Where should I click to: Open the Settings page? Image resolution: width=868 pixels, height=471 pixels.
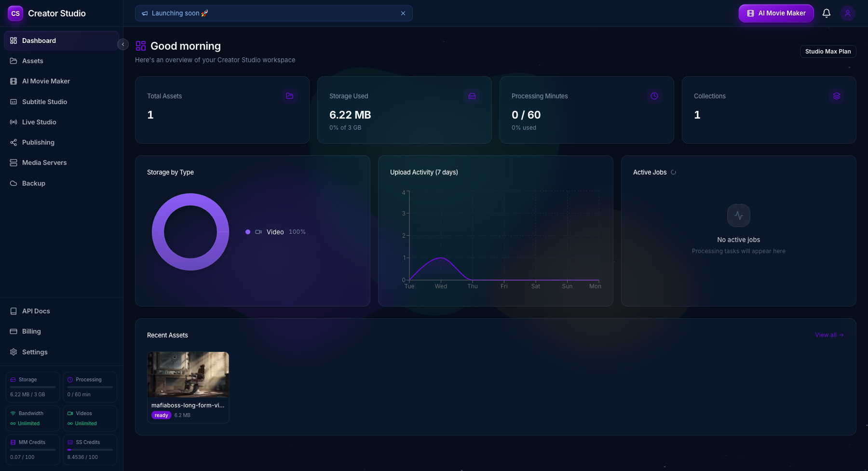(34, 352)
